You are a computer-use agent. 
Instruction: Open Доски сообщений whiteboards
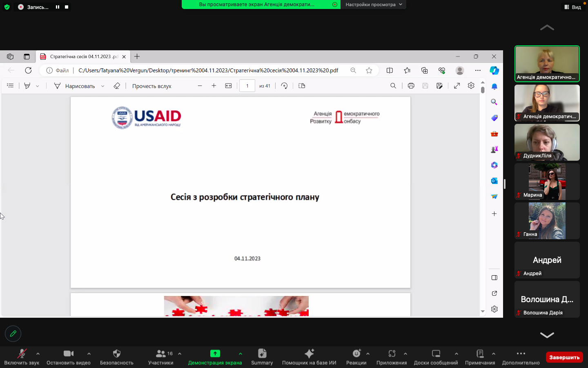click(436, 354)
